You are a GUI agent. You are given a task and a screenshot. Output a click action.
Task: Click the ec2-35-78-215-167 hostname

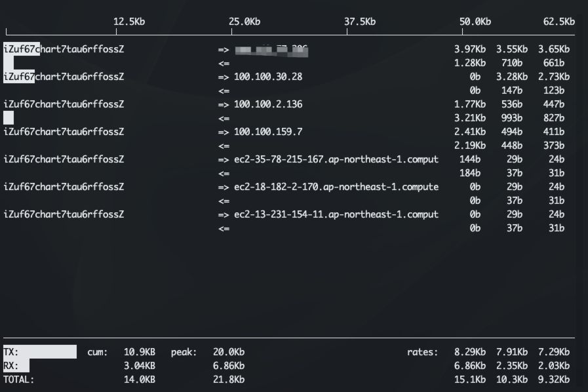pos(336,159)
